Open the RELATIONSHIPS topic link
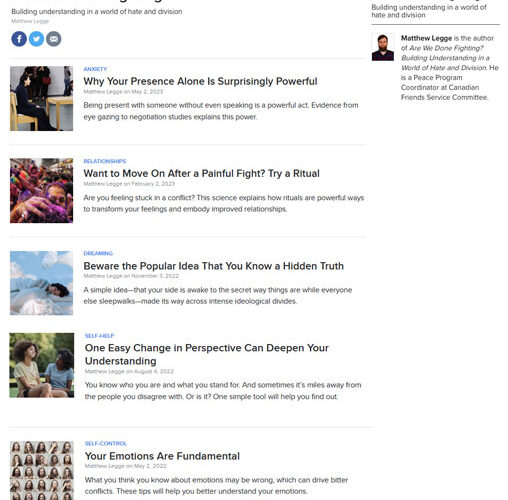This screenshot has height=500, width=508. [105, 161]
